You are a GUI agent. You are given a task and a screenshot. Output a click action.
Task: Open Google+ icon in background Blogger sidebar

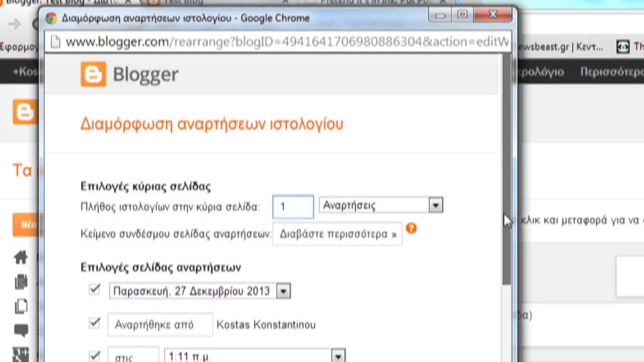tap(21, 354)
